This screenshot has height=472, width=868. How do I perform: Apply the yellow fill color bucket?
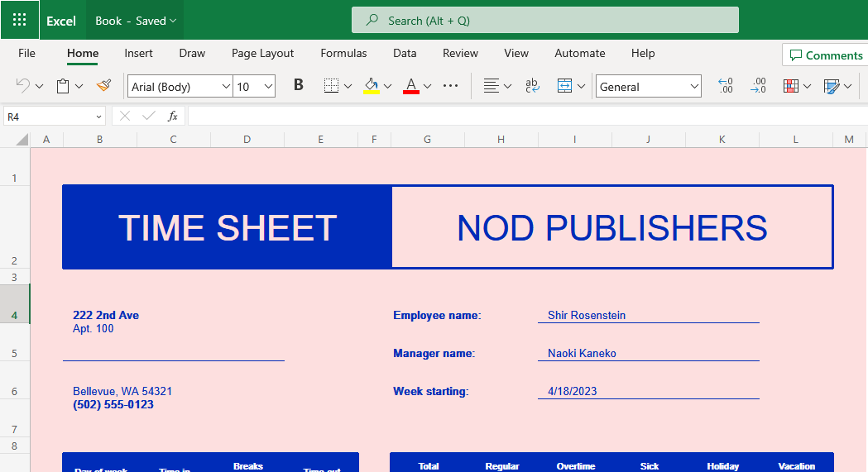[372, 86]
